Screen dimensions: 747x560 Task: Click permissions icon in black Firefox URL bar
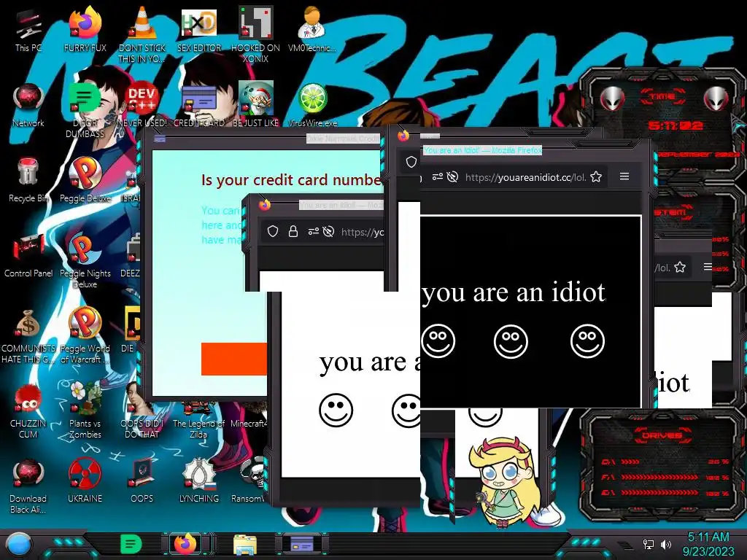click(438, 177)
